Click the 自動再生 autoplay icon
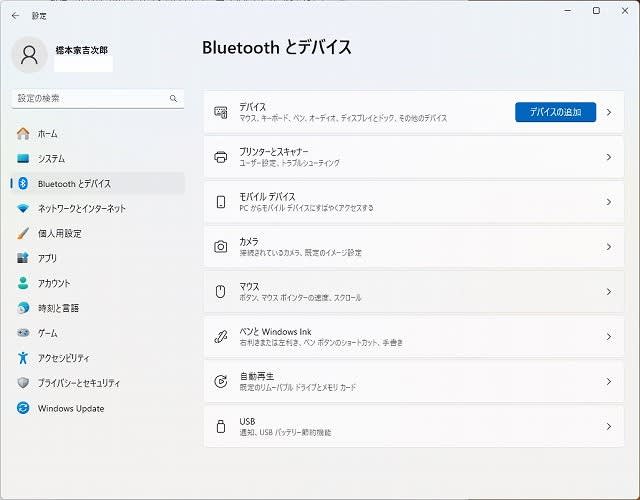The height and width of the screenshot is (500, 640). (221, 381)
